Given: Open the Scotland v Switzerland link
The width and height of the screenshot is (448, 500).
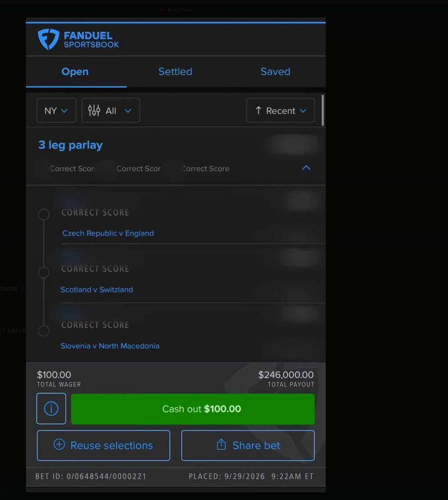Looking at the screenshot, I should tap(97, 290).
